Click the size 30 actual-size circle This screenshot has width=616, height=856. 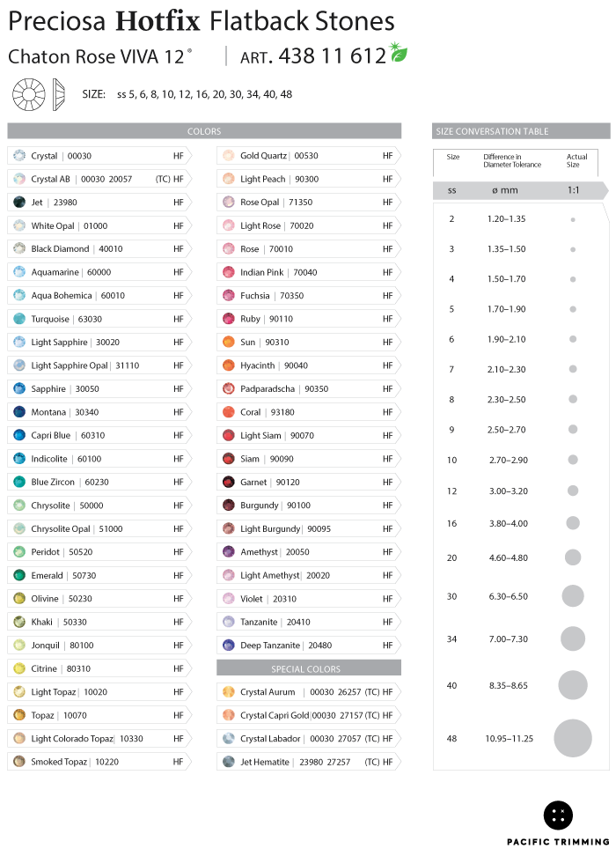click(x=573, y=596)
